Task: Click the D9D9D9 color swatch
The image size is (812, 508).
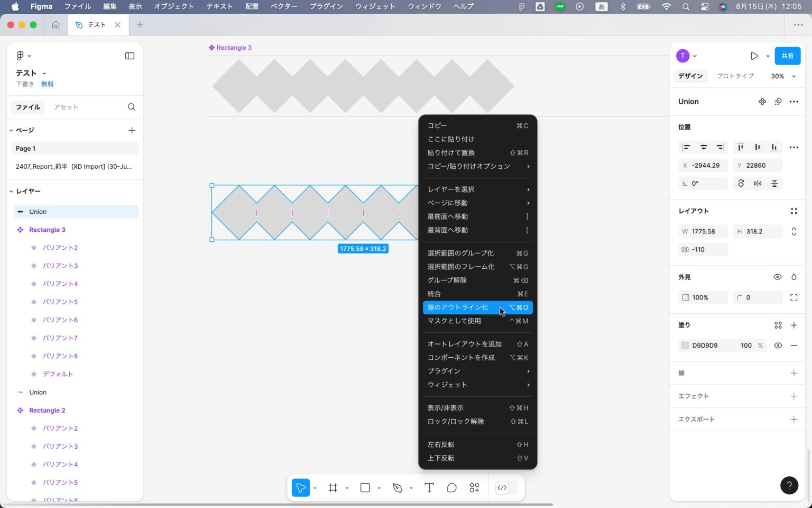Action: coord(685,345)
